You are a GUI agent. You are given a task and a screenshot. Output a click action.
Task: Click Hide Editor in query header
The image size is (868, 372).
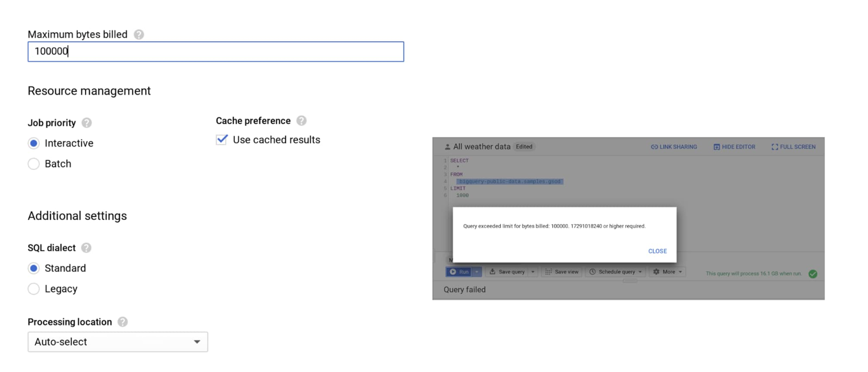(x=734, y=147)
